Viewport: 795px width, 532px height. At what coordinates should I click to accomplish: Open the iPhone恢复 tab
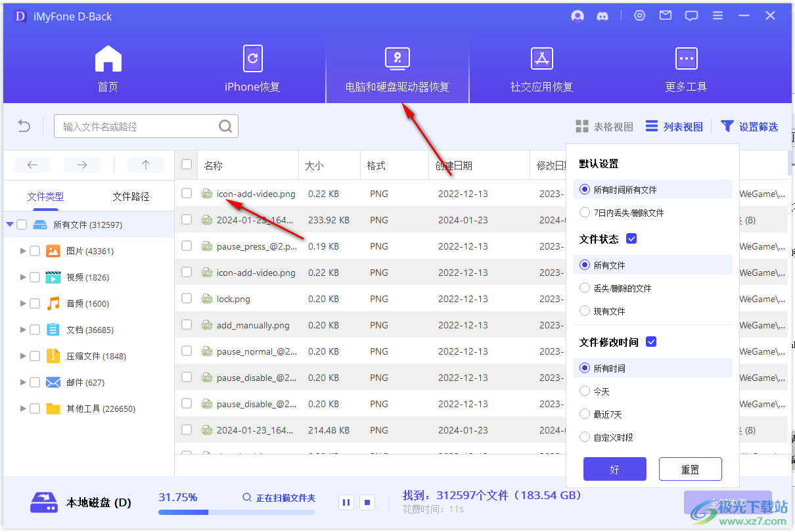click(252, 69)
